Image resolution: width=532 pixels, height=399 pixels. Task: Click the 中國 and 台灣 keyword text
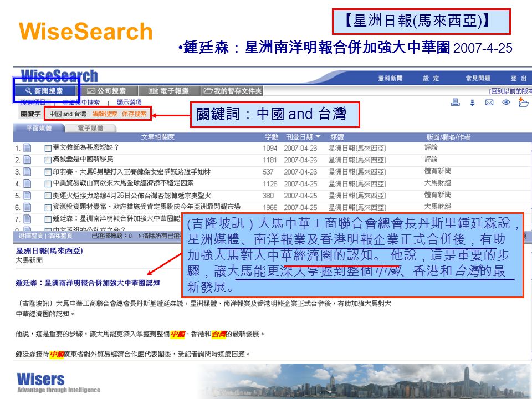point(68,114)
